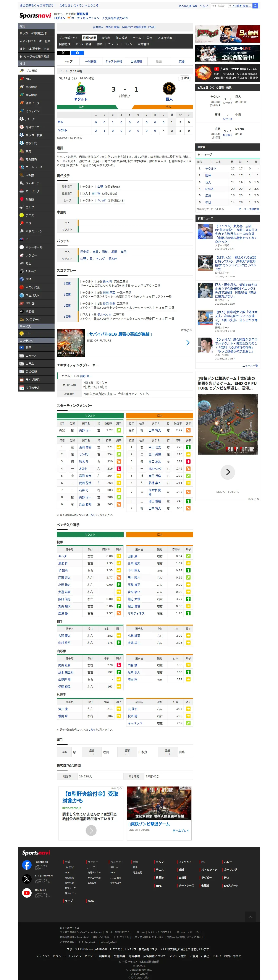Viewport: 278px width, 980px height.
Task: Switch to the 応援 tab
Action: [182, 61]
